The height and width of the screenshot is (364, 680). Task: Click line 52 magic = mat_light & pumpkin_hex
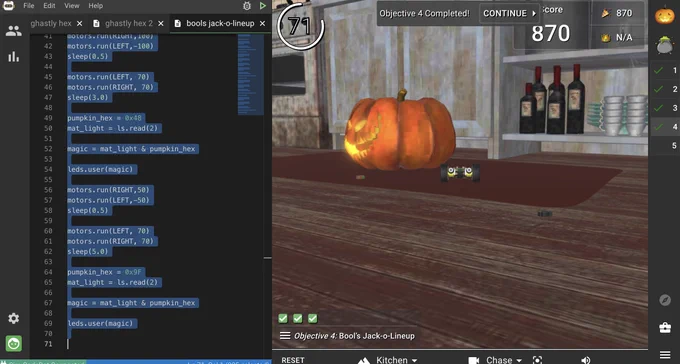pos(132,149)
